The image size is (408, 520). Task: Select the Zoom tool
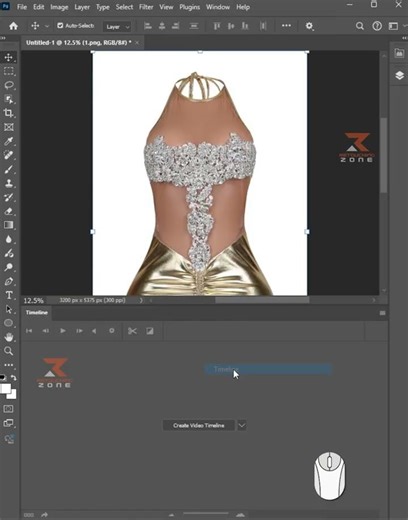[x=9, y=351]
